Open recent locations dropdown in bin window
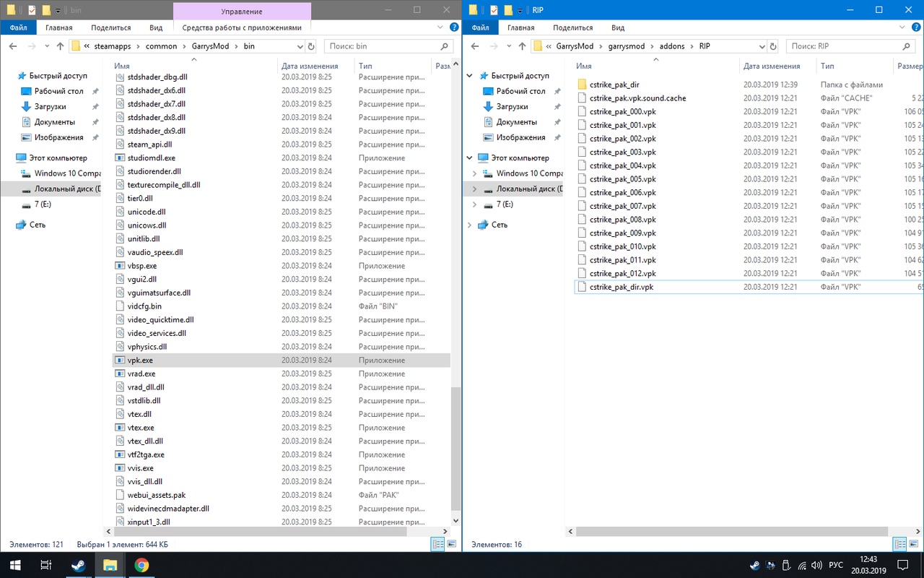 (46, 46)
